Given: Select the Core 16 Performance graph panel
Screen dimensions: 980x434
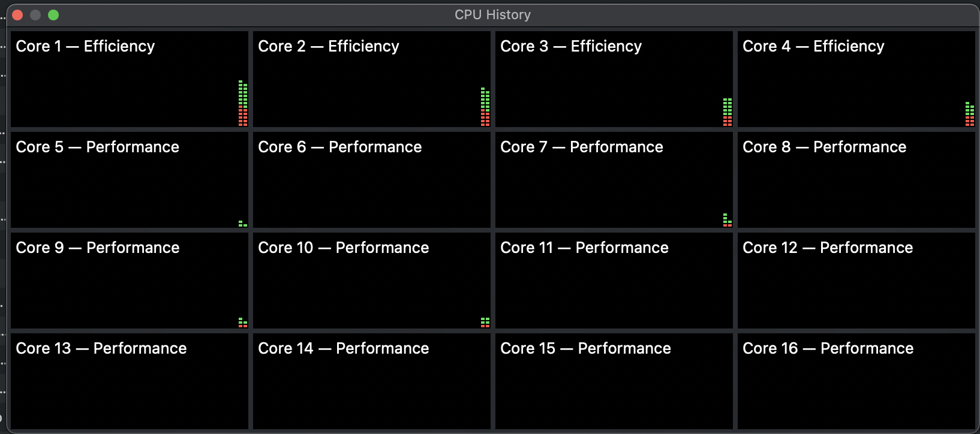Looking at the screenshot, I should click(x=856, y=381).
